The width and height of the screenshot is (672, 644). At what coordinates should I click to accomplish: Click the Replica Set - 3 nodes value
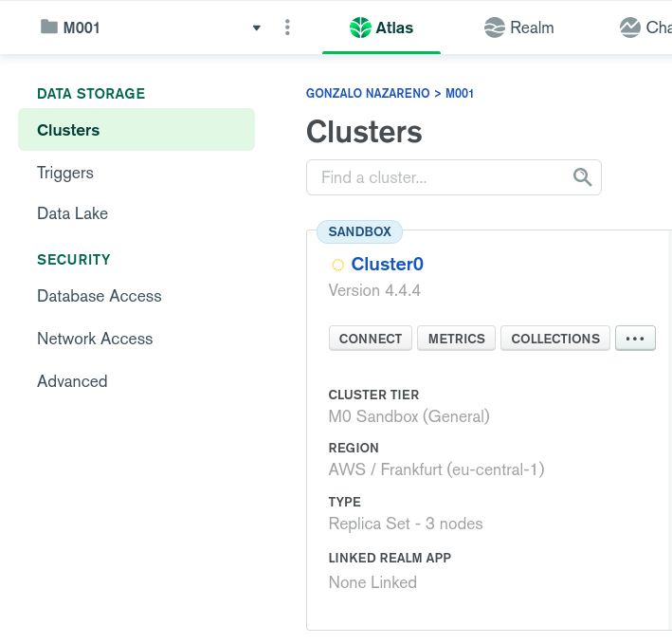[406, 524]
